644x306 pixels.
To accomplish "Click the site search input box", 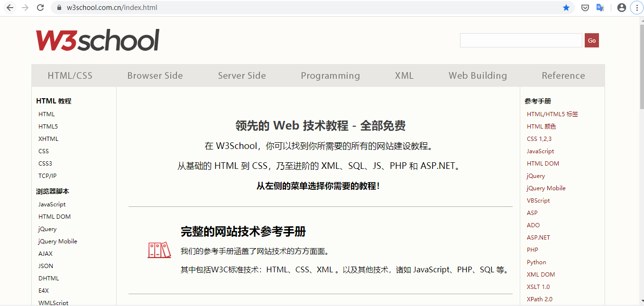I will pyautogui.click(x=521, y=40).
